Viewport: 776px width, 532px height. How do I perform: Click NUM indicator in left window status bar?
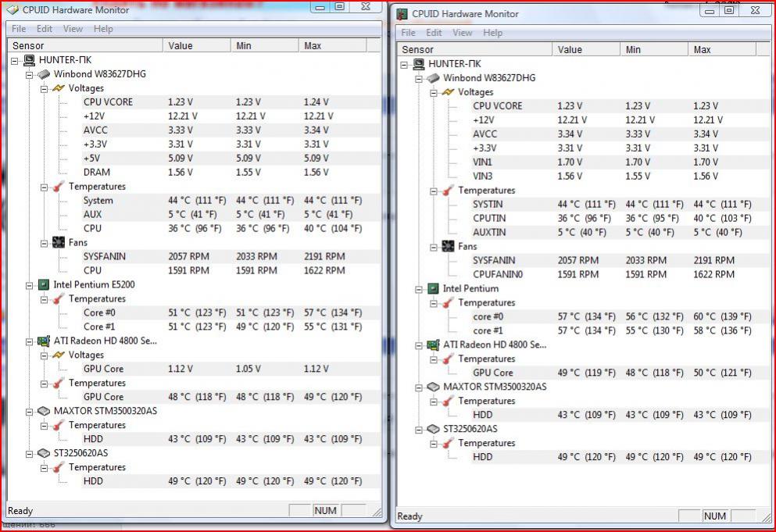[x=325, y=510]
